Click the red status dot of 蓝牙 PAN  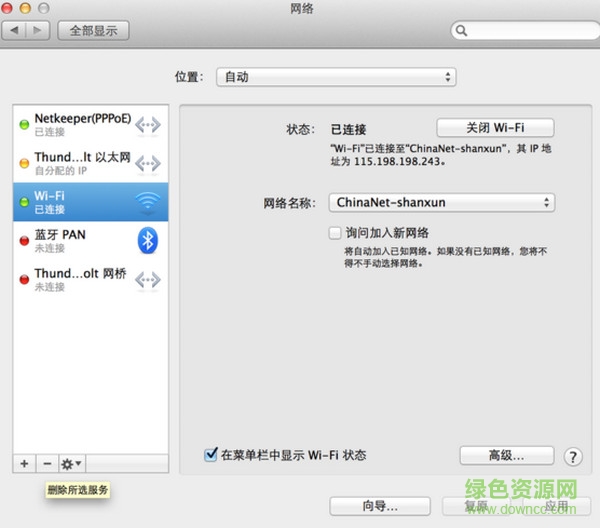pyautogui.click(x=24, y=241)
